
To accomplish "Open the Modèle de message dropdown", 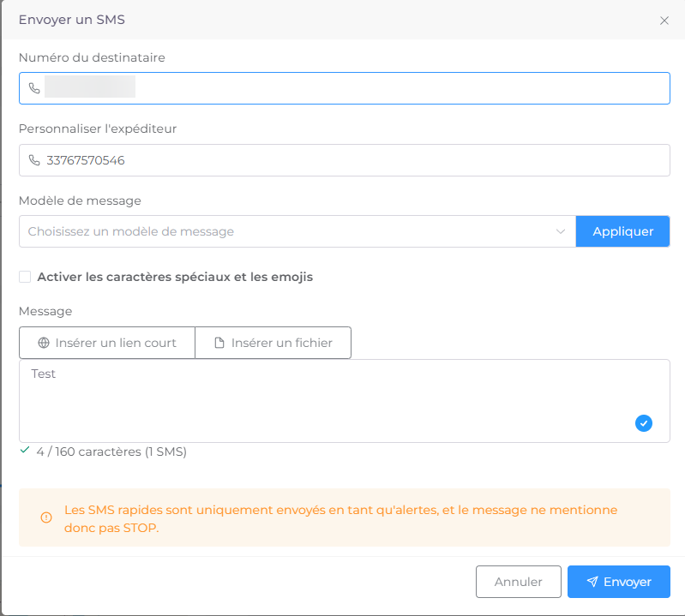I will point(297,231).
